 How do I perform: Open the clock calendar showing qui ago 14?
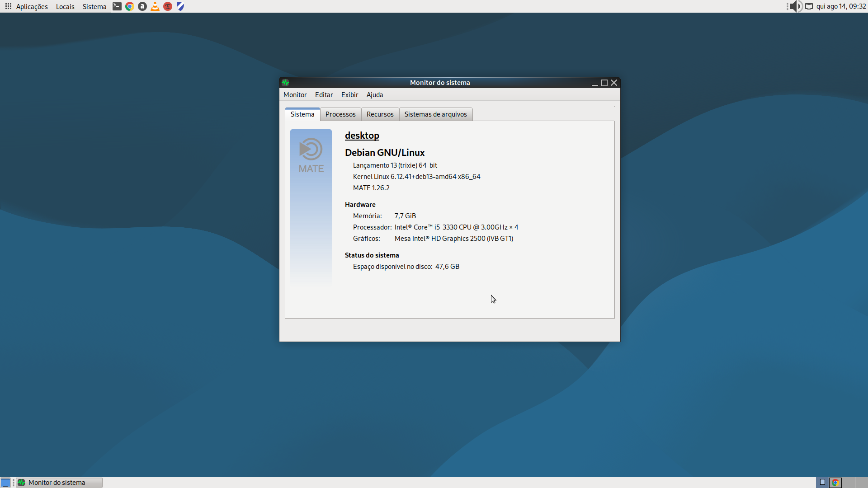pyautogui.click(x=841, y=6)
